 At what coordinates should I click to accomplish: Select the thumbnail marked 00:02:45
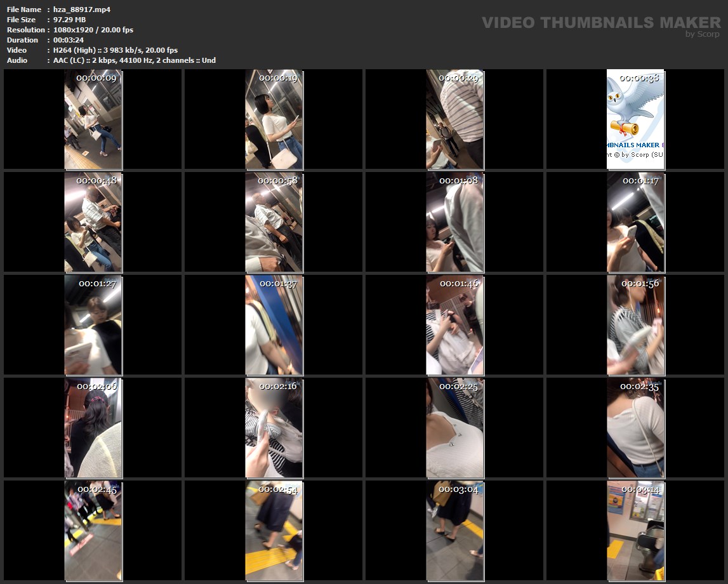(x=93, y=531)
